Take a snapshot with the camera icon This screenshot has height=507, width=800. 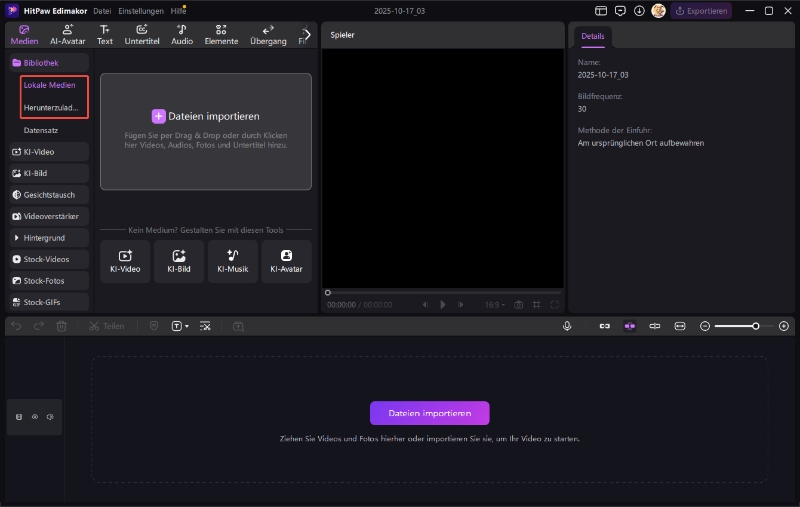click(x=518, y=305)
